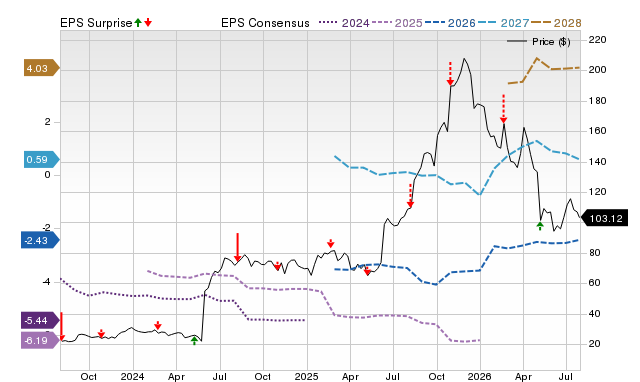640x382 pixels.
Task: Toggle the 2024 EPS consensus legend entry
Action: (344, 23)
